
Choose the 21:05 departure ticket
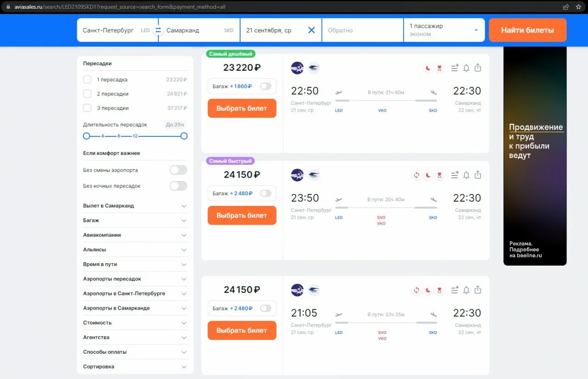click(x=242, y=330)
